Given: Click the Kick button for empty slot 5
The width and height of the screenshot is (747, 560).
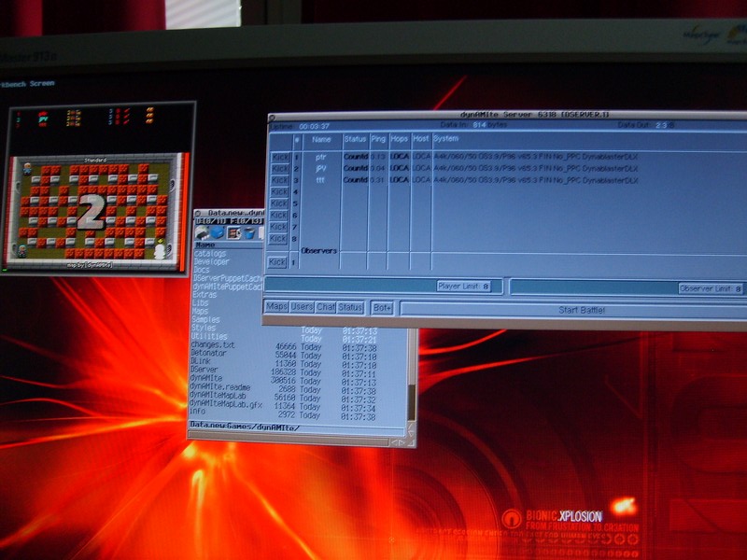Looking at the screenshot, I should pyautogui.click(x=279, y=203).
